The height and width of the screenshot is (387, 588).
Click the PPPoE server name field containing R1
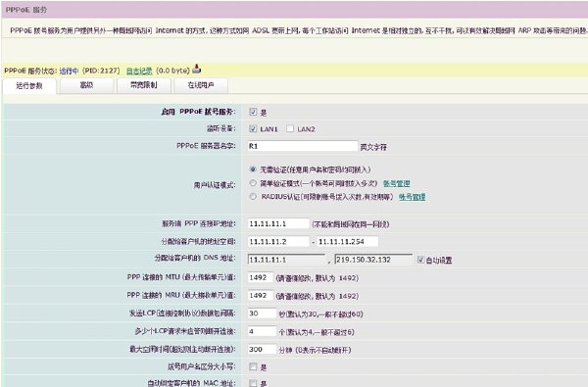tap(303, 146)
